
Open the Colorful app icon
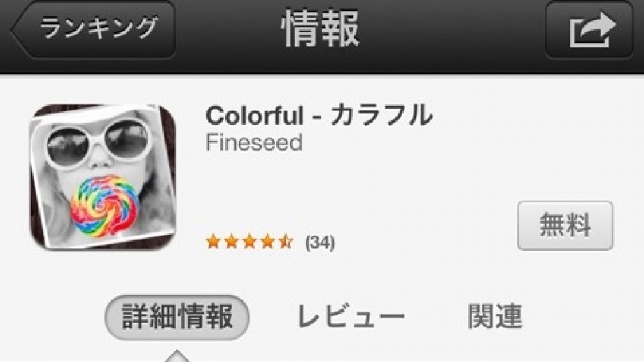[103, 177]
